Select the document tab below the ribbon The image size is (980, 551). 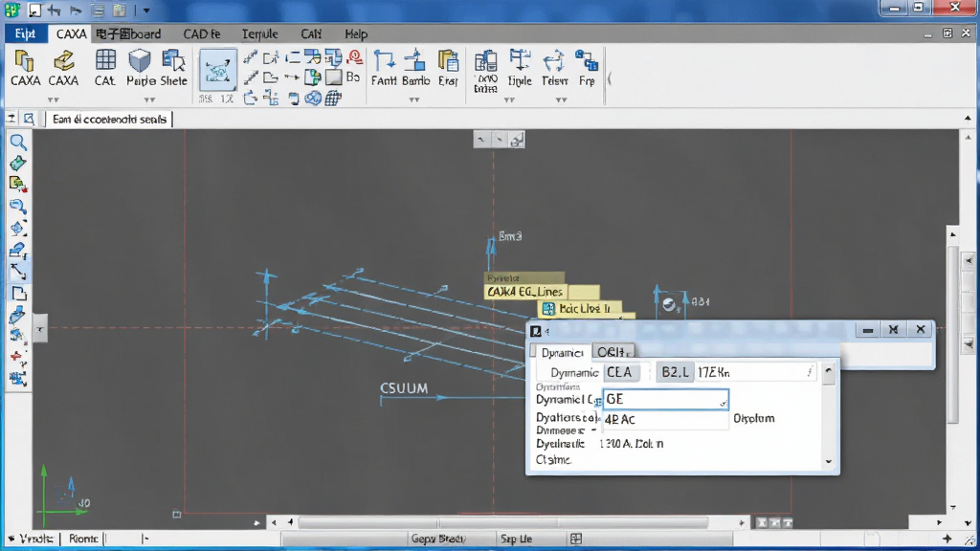click(109, 119)
